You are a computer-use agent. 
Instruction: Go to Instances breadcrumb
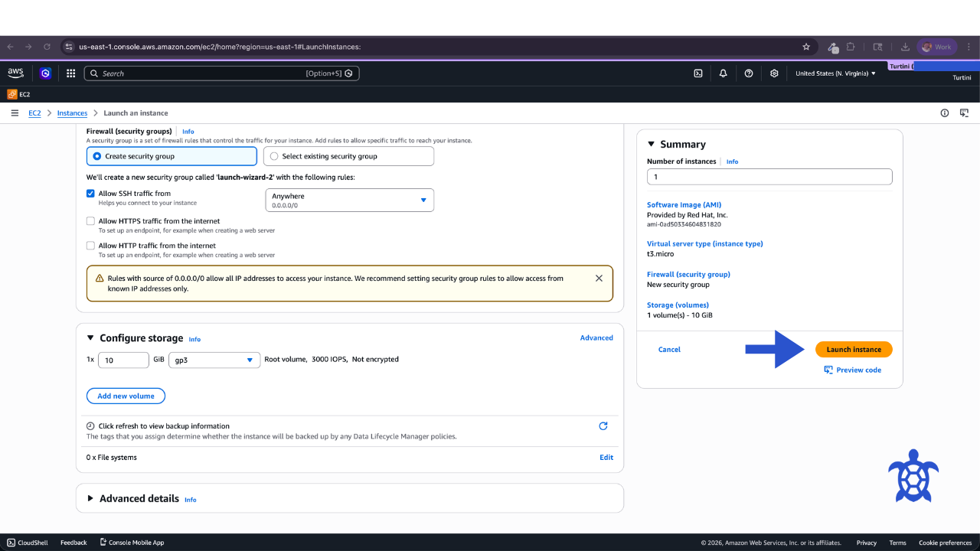pos(73,113)
